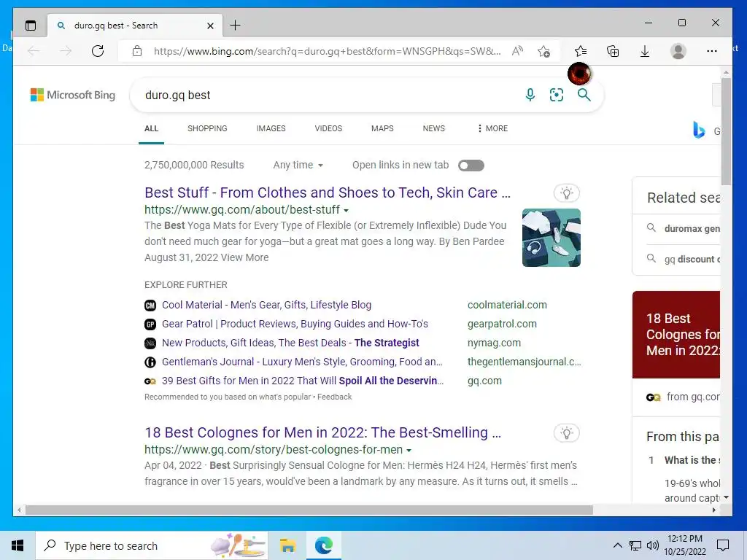Click in the Bing search box
This screenshot has width=747, height=560.
[329, 96]
